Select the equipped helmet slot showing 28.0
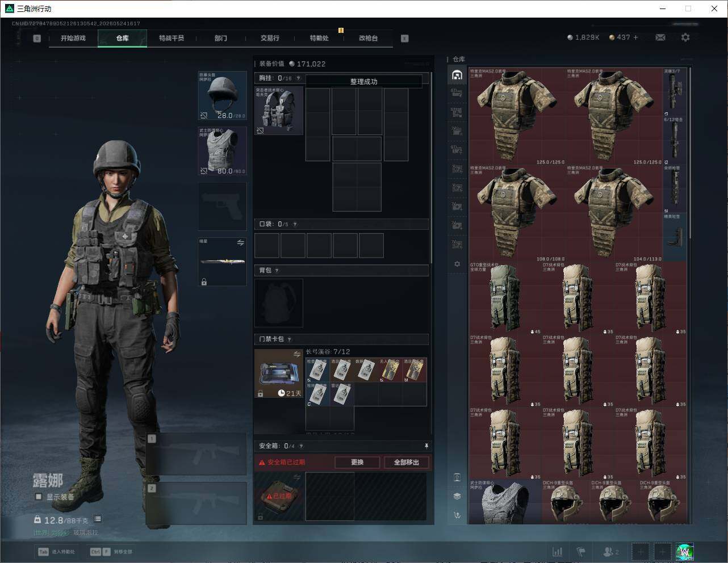 222,96
